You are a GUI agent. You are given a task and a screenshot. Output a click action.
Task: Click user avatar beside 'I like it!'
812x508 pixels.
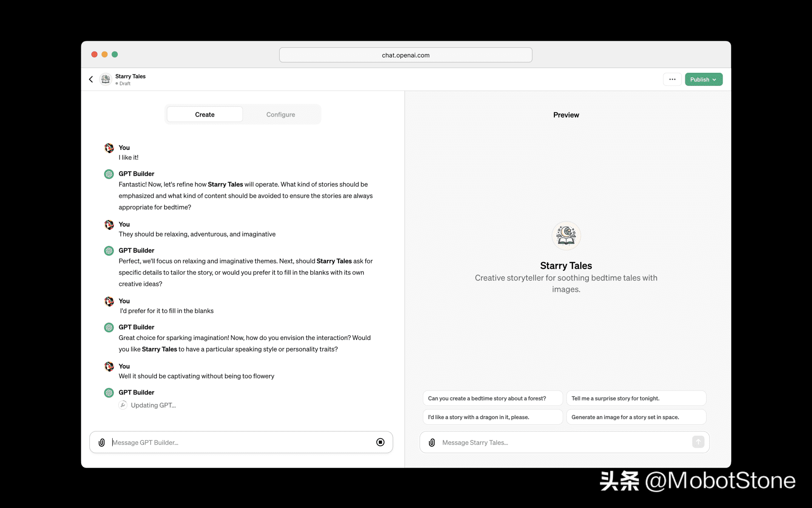pos(109,148)
